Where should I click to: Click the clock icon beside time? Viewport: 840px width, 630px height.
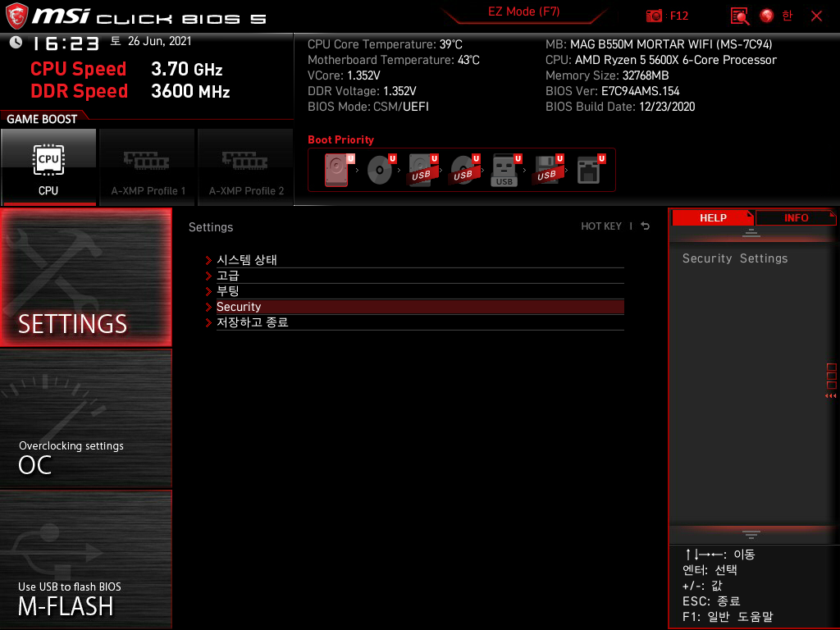pos(16,43)
